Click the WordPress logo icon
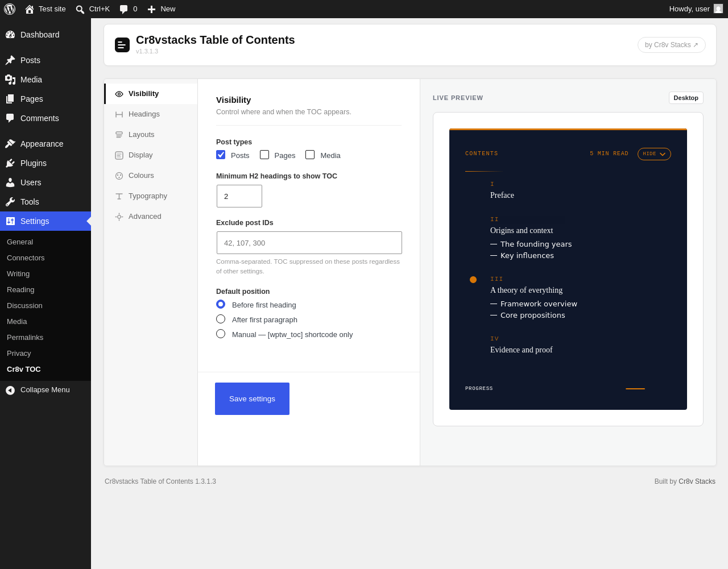 [x=10, y=9]
